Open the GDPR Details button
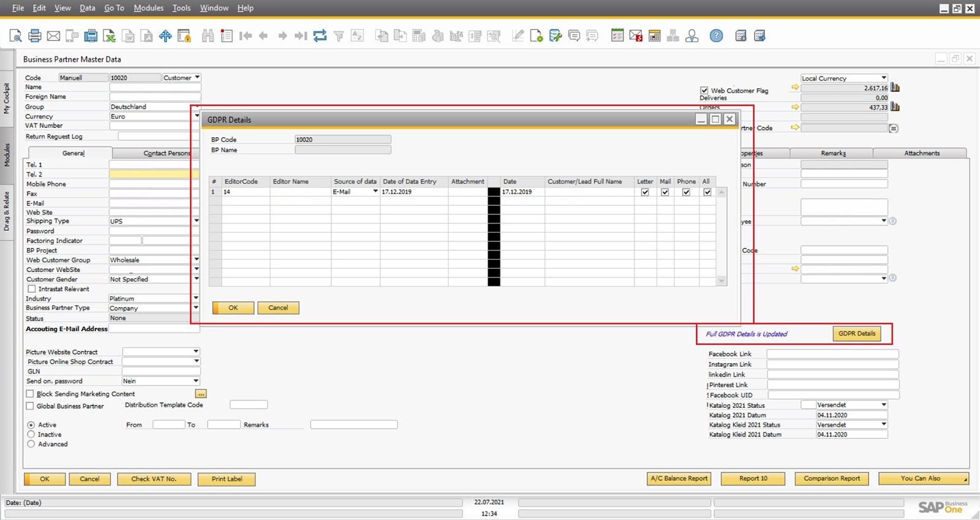This screenshot has height=520, width=980. click(857, 334)
